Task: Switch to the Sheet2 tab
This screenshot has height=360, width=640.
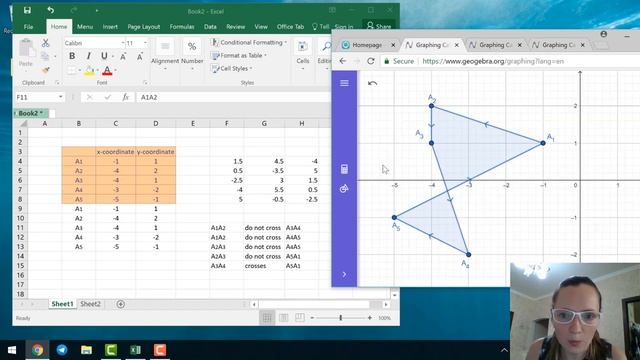Action: [90, 304]
